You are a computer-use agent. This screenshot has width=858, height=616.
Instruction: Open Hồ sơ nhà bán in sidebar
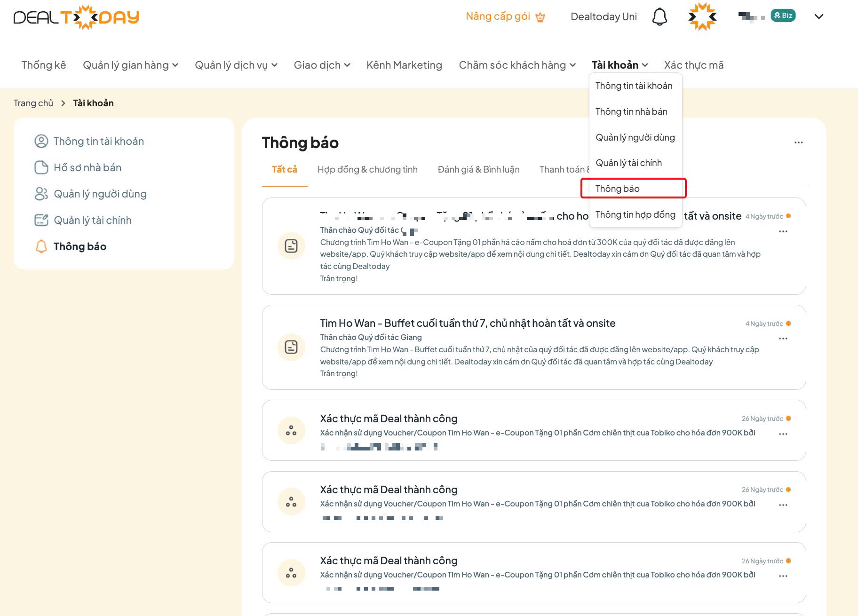tap(87, 167)
